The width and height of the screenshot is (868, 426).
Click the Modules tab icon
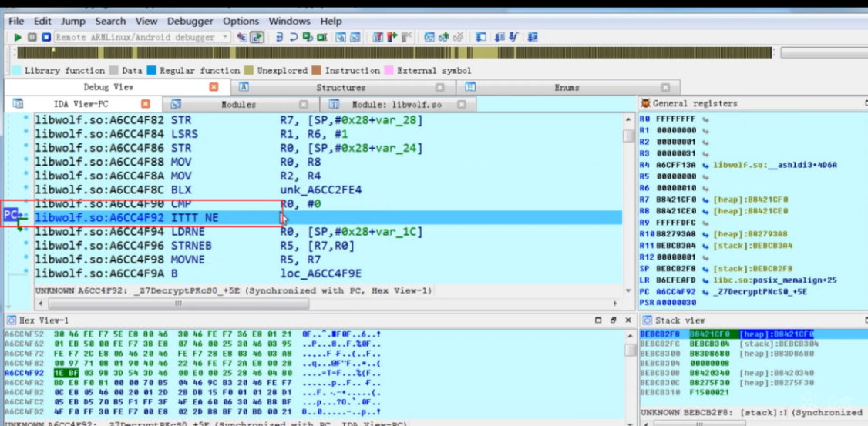[176, 103]
